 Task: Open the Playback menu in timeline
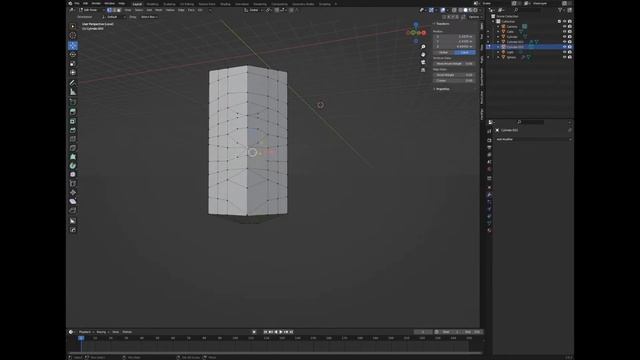86,332
